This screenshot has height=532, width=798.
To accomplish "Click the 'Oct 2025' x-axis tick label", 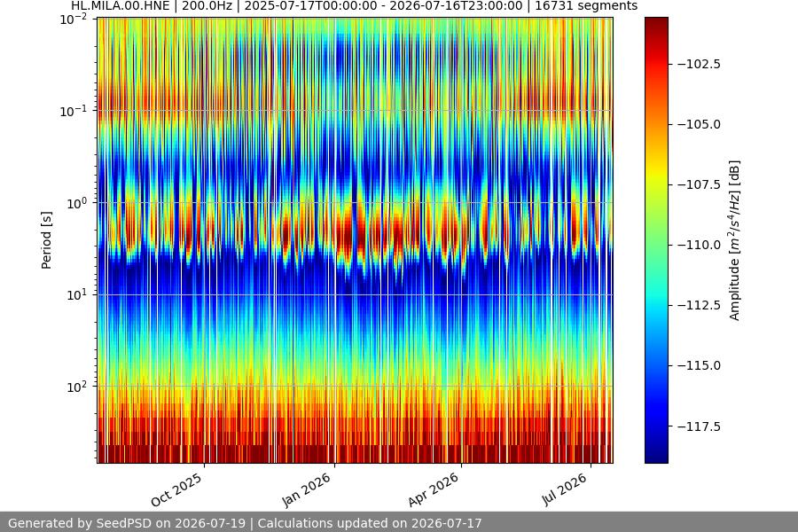I will pos(176,490).
